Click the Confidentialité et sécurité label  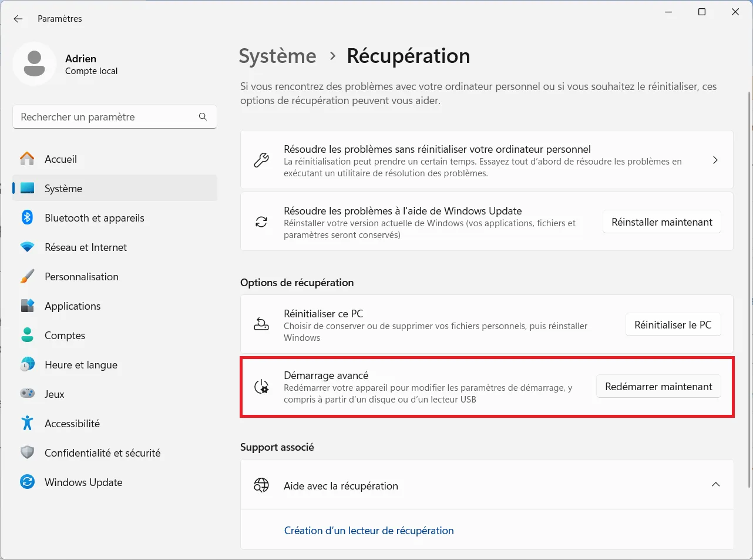103,453
